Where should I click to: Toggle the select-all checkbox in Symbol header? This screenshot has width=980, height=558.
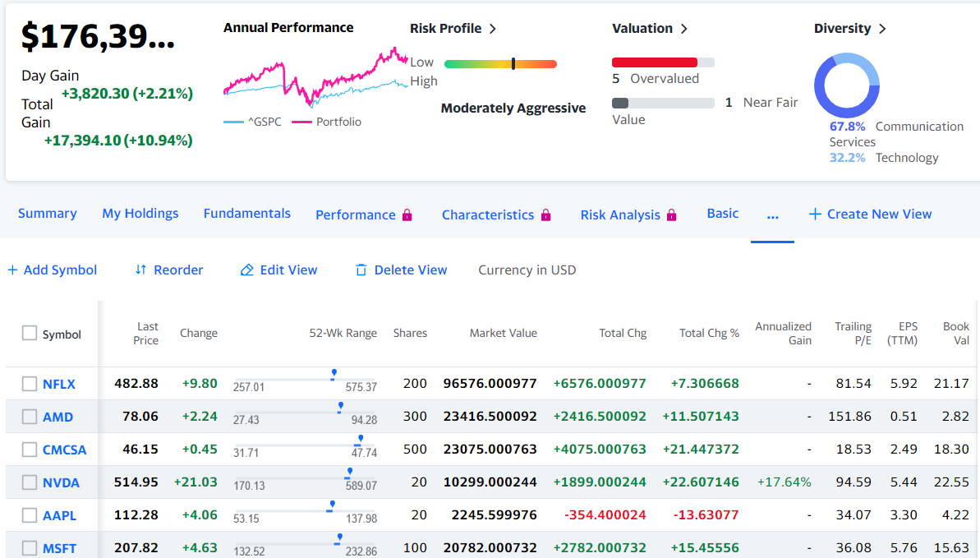[x=29, y=334]
